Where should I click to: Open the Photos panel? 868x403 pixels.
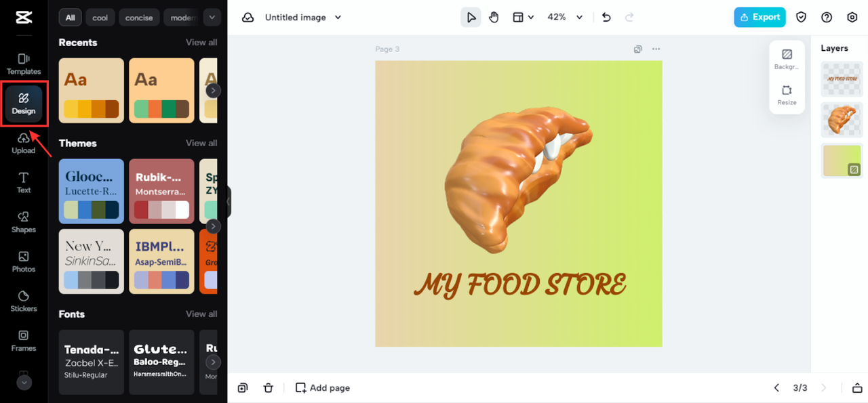click(x=24, y=261)
